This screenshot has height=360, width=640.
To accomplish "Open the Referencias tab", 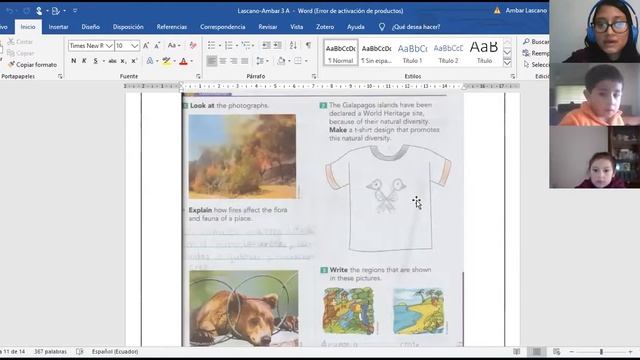I will 171,27.
